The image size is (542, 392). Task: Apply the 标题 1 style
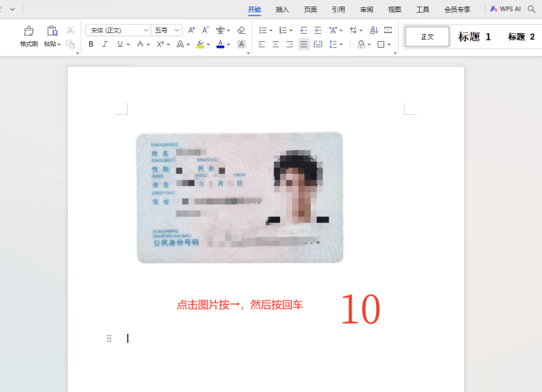point(474,36)
